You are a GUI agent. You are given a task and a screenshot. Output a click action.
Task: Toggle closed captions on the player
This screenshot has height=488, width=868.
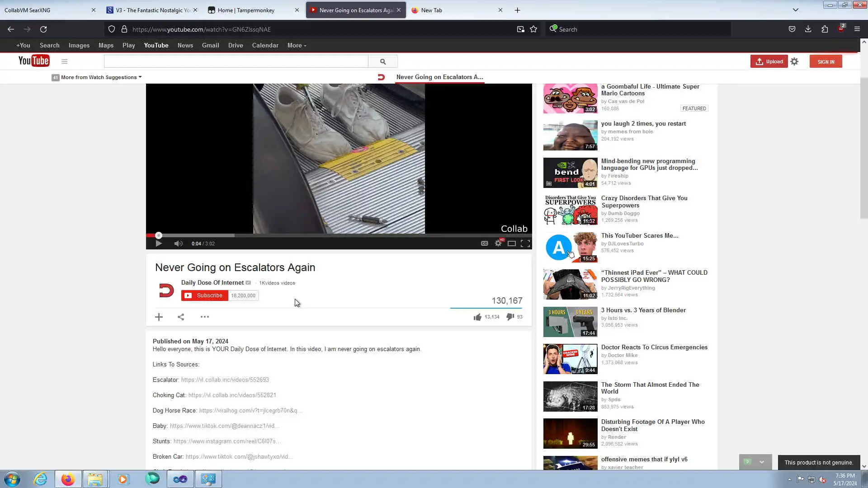click(x=484, y=243)
